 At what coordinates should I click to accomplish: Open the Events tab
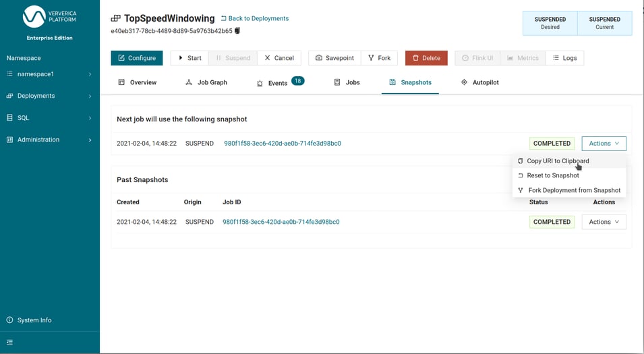pos(280,82)
